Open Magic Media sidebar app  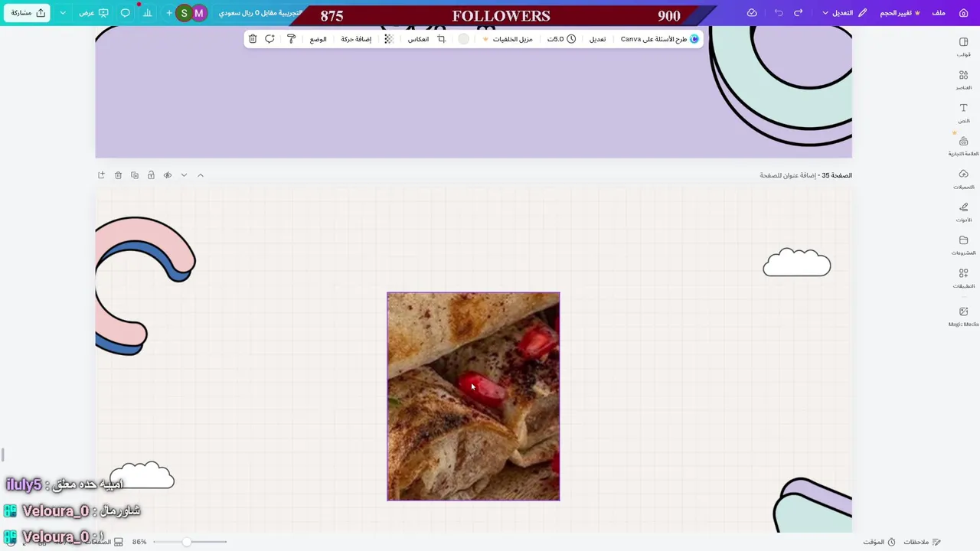(x=963, y=316)
